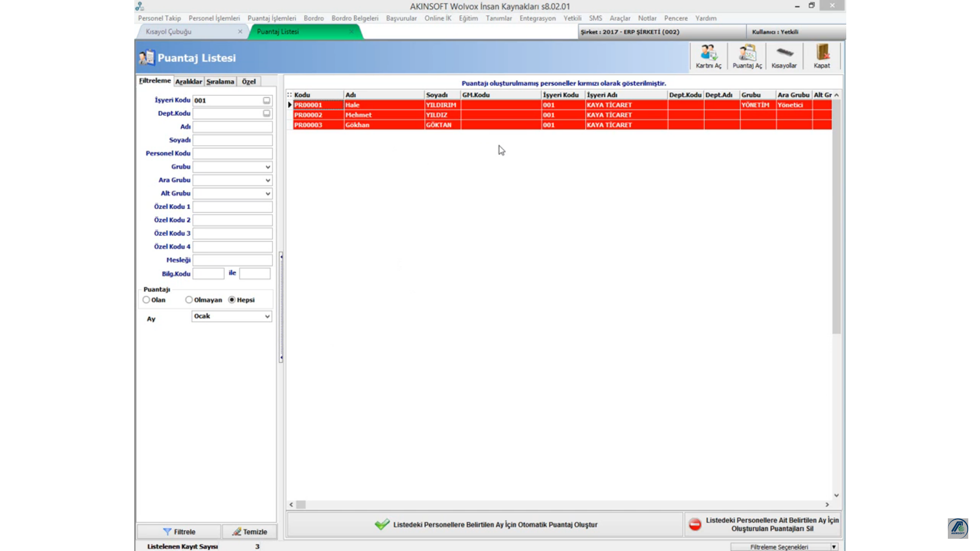The height and width of the screenshot is (551, 980).
Task: Expand the Ara Grubu dropdown
Action: pos(267,180)
